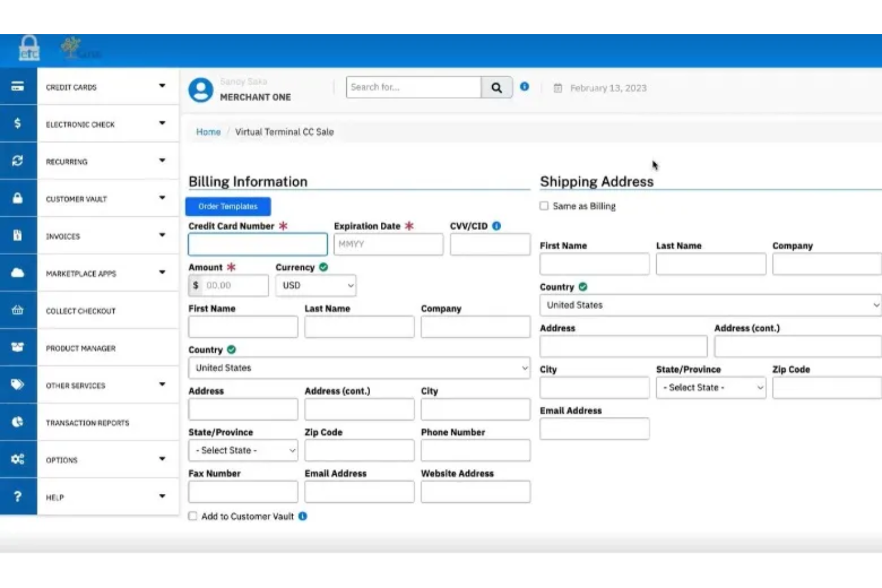Open Recurring via the circular arrows icon

(x=18, y=161)
